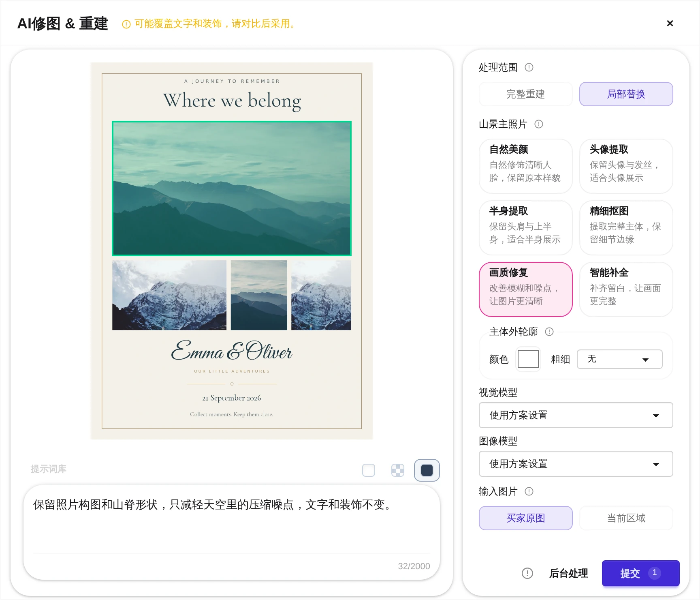
Task: Select the 画质修复 preset card
Action: coord(526,289)
